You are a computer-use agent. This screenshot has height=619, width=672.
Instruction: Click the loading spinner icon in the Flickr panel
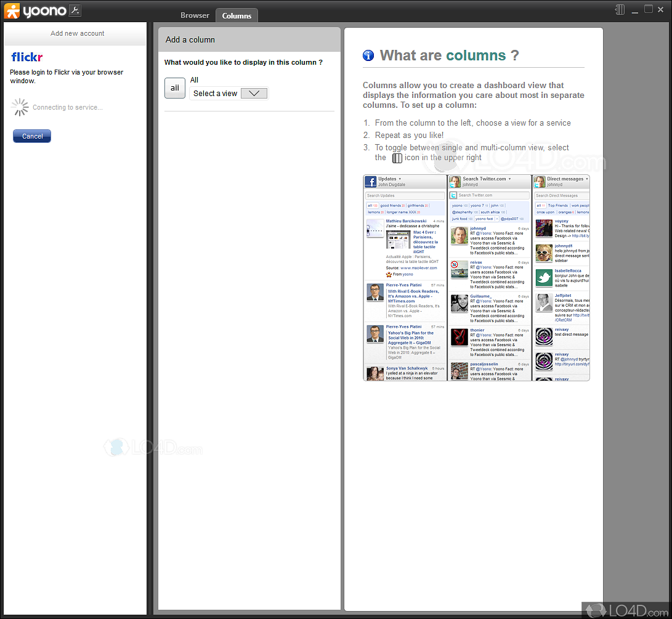(x=20, y=107)
